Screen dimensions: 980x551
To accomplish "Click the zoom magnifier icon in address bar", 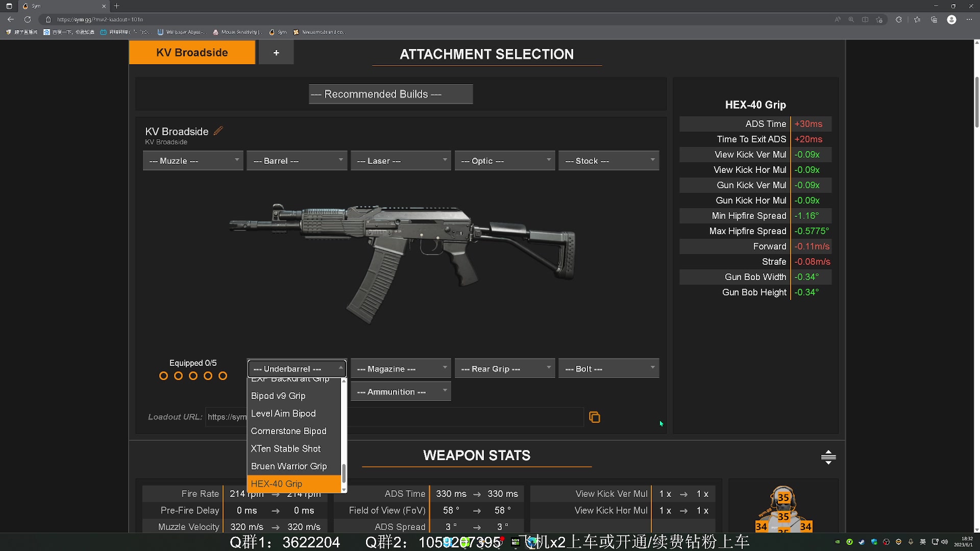I will (x=851, y=19).
